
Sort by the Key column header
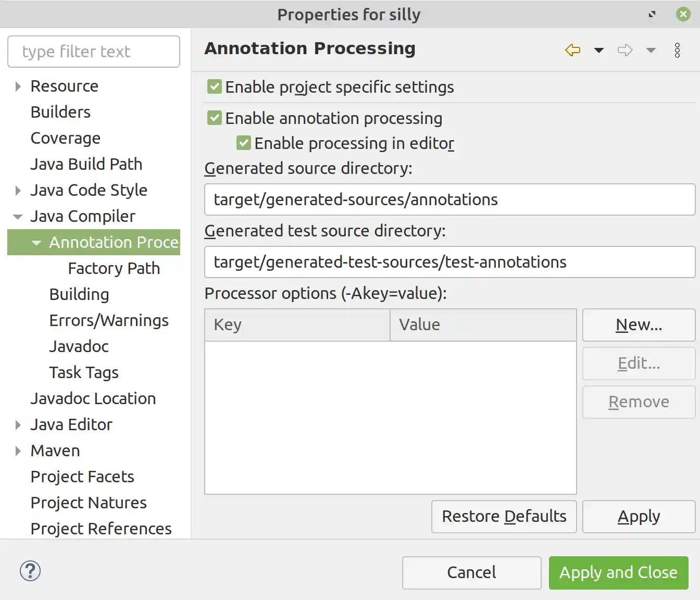pyautogui.click(x=297, y=325)
